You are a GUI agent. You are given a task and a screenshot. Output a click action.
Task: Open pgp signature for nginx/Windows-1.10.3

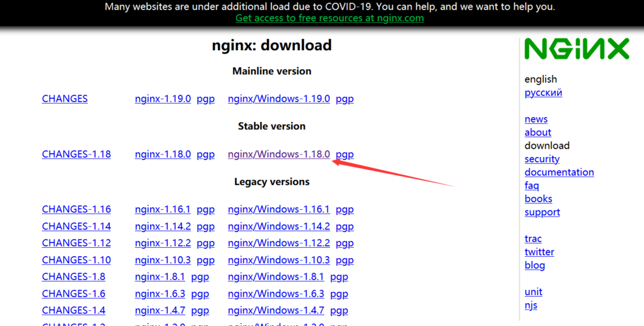click(x=345, y=260)
